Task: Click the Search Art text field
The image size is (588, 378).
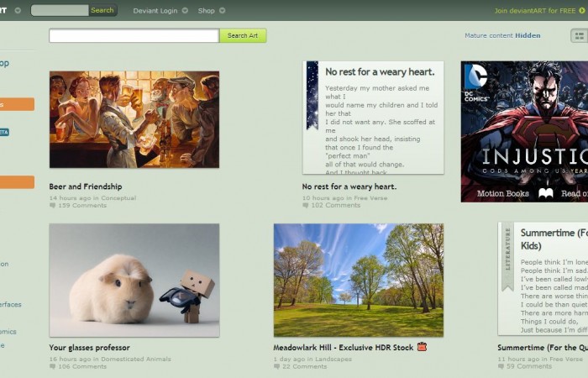Action: [134, 35]
